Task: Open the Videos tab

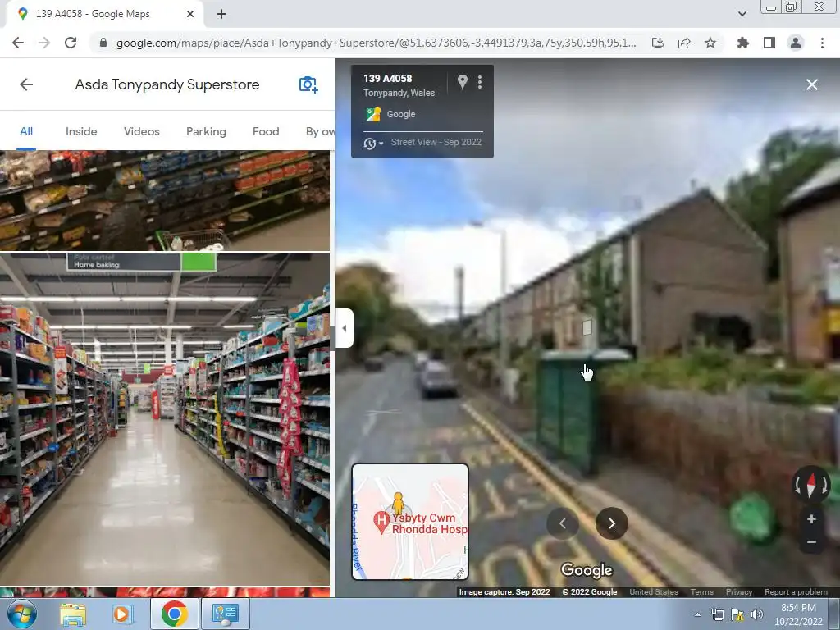Action: pyautogui.click(x=141, y=131)
